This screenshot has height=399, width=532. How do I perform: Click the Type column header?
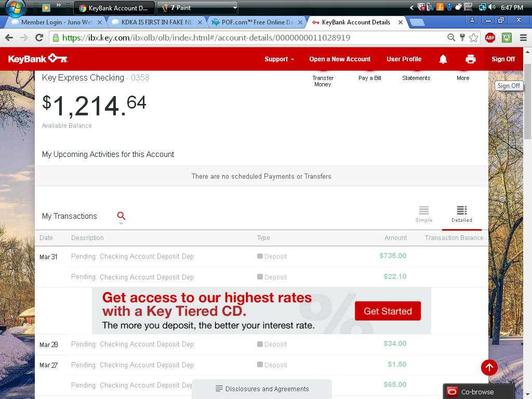click(x=263, y=238)
